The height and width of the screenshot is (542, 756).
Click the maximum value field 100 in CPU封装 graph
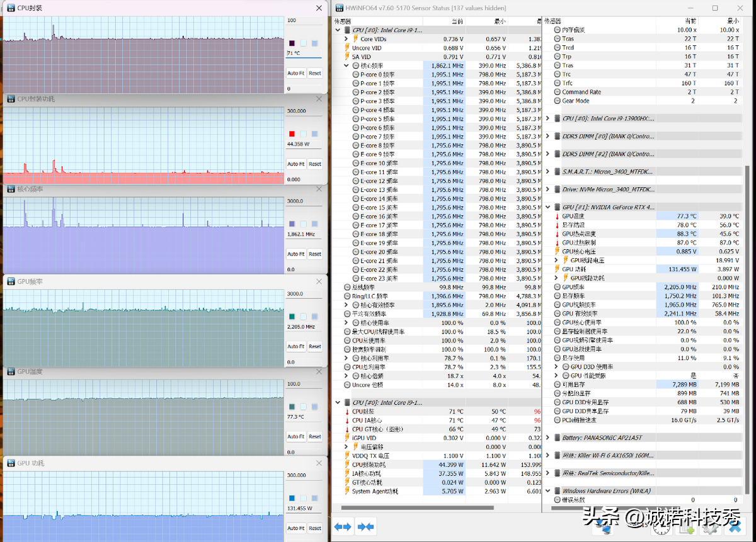coord(304,21)
